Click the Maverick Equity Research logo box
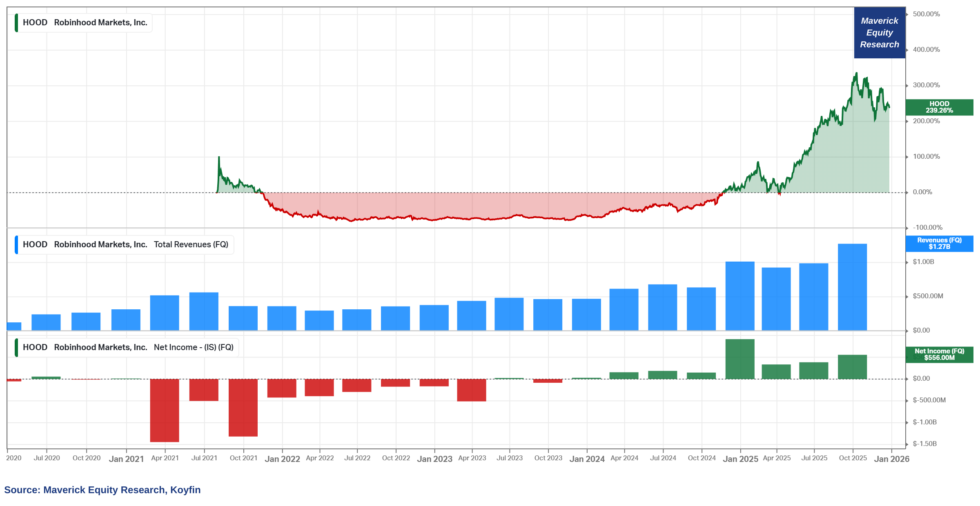 880,33
